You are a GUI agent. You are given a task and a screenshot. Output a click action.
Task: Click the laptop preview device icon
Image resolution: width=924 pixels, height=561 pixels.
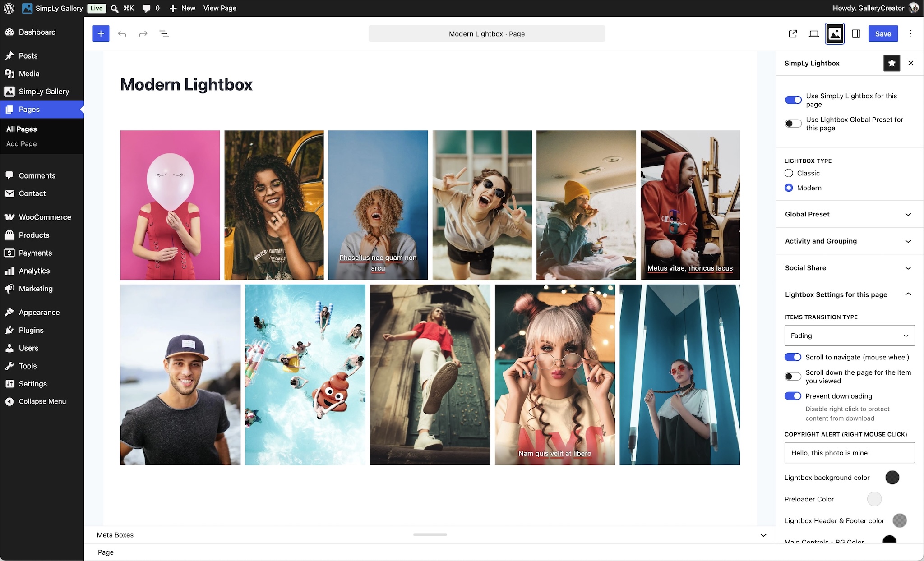tap(814, 34)
